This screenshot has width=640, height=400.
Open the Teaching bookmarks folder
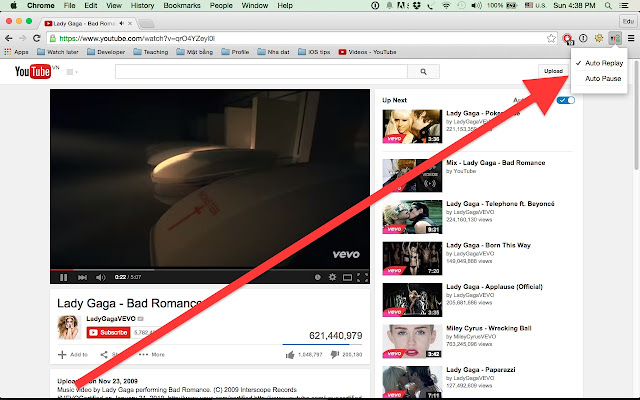(x=151, y=52)
